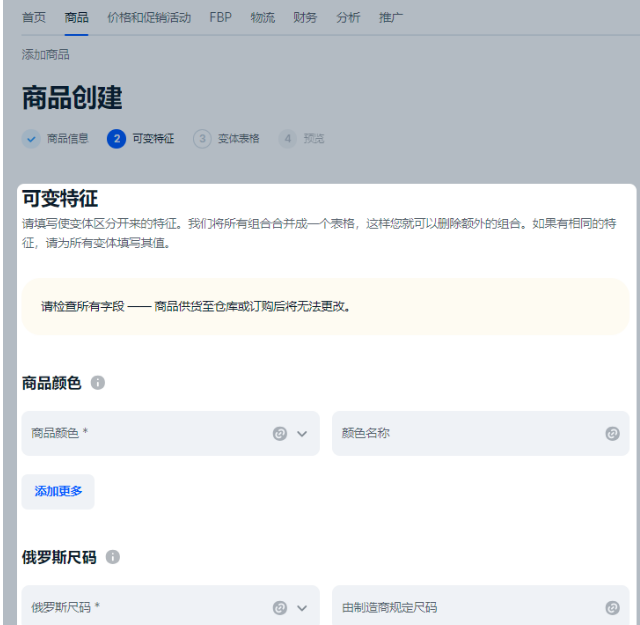This screenshot has width=640, height=625.
Task: Switch to the FBP tab
Action: 220,18
